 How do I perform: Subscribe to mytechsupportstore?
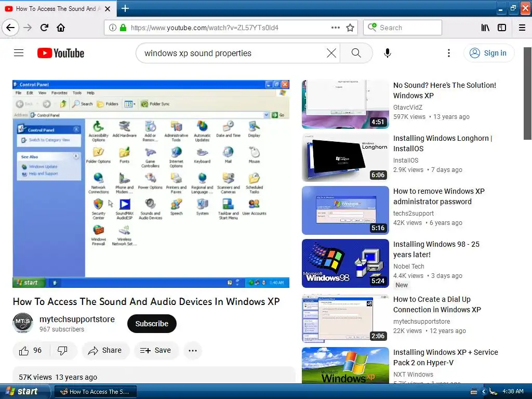(x=152, y=324)
